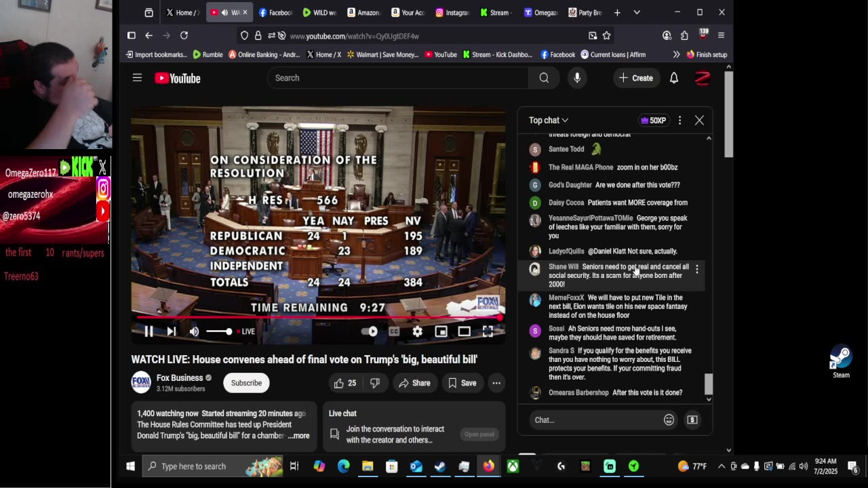Bookmark this page with star
868x488 pixels.
click(x=607, y=35)
